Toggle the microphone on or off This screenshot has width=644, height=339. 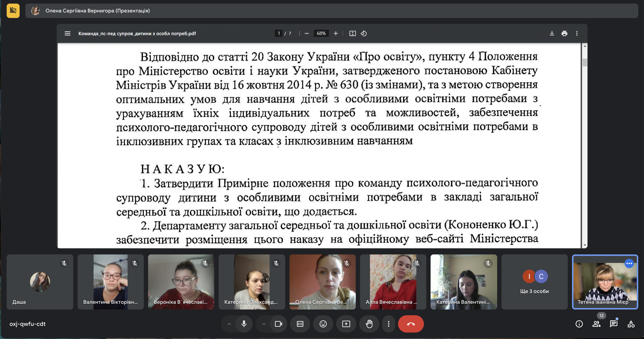click(x=244, y=324)
